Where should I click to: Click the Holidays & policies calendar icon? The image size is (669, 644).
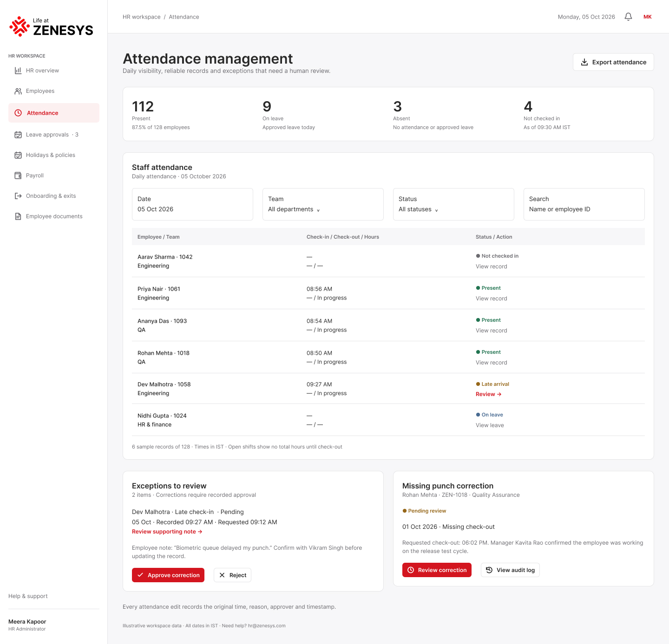[x=18, y=155]
